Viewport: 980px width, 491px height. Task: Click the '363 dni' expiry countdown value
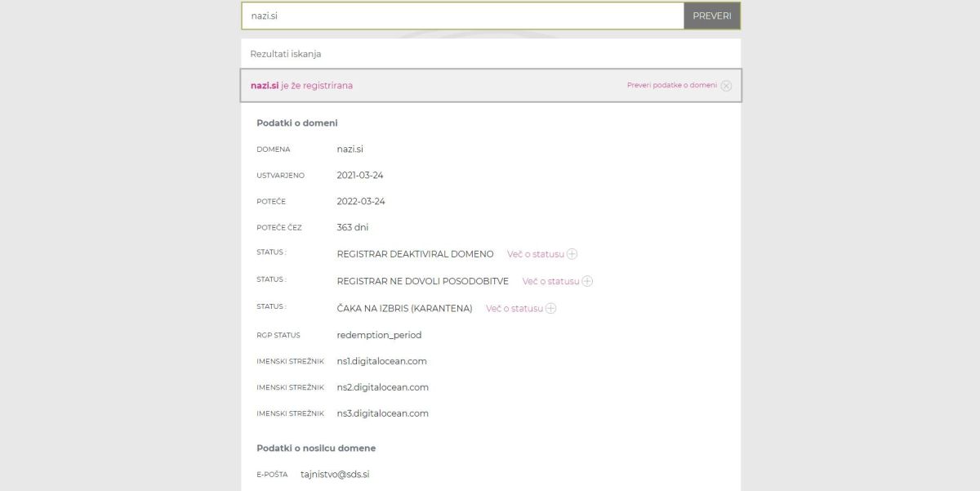(352, 227)
